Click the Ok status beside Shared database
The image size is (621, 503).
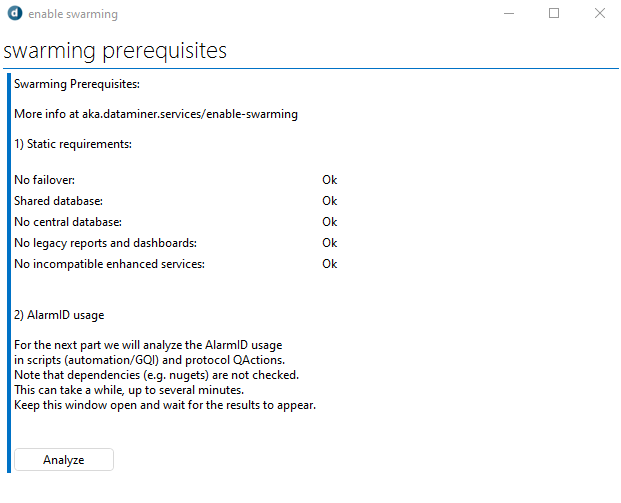330,201
